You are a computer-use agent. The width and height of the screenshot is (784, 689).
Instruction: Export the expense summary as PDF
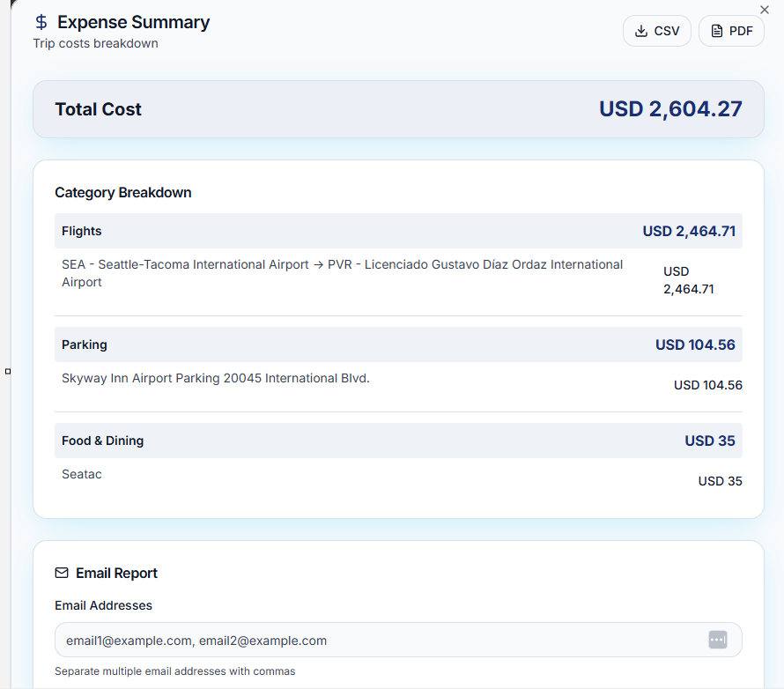pos(731,31)
